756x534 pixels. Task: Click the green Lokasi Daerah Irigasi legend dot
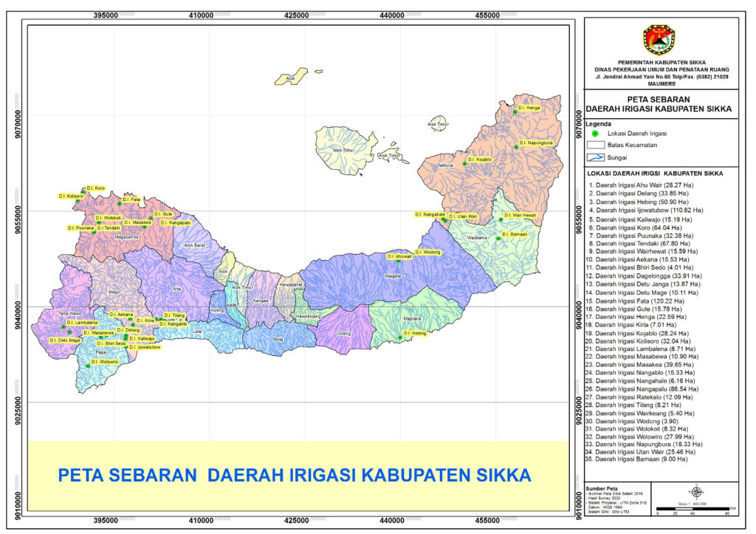click(594, 133)
